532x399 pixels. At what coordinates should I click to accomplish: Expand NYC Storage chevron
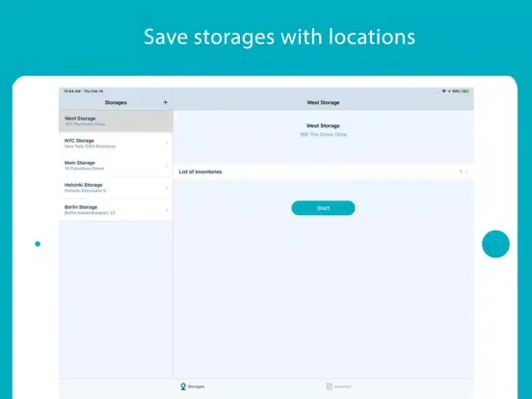click(167, 144)
